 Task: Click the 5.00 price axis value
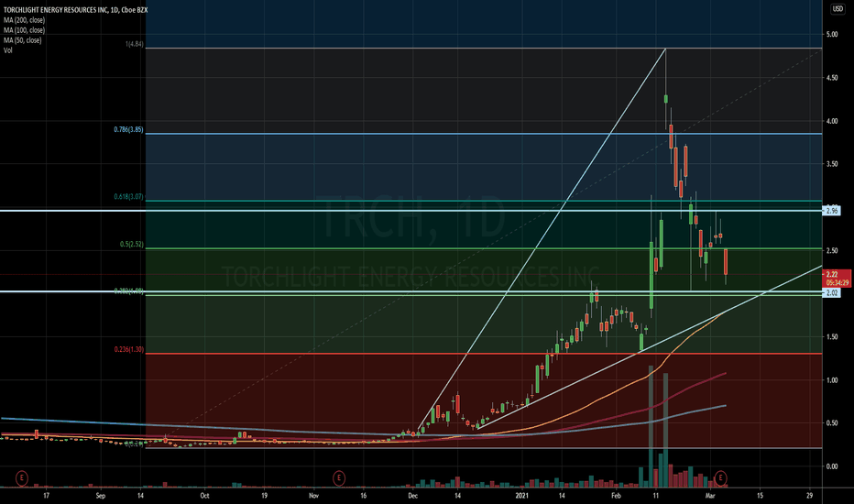pyautogui.click(x=832, y=34)
